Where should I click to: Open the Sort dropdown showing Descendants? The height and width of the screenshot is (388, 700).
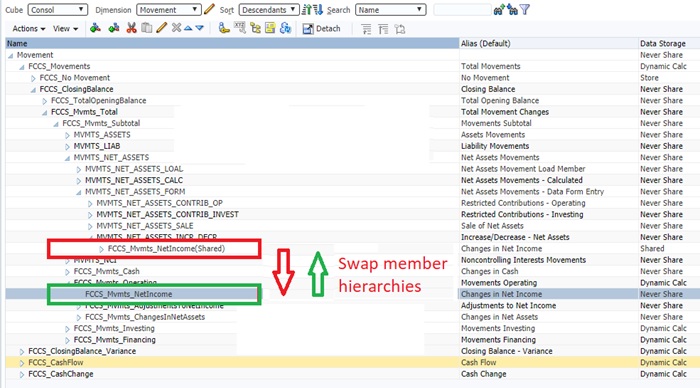(269, 10)
